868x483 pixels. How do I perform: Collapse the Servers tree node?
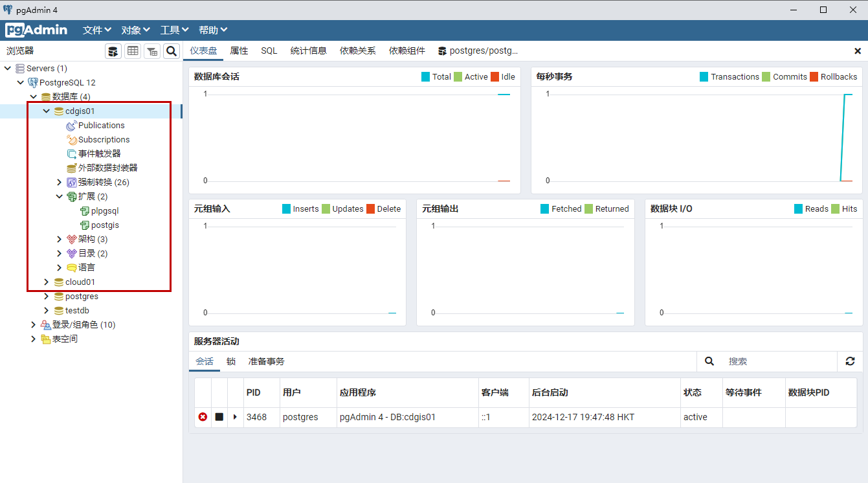coord(8,68)
